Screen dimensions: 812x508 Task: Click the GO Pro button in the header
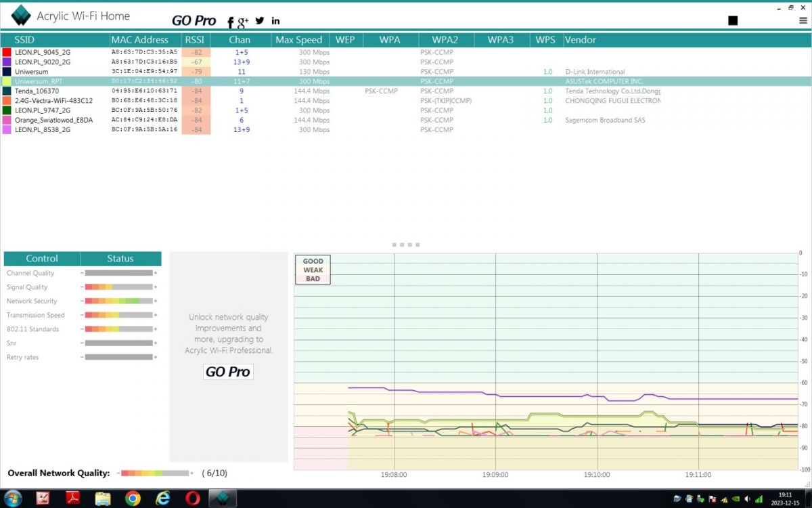click(x=194, y=21)
